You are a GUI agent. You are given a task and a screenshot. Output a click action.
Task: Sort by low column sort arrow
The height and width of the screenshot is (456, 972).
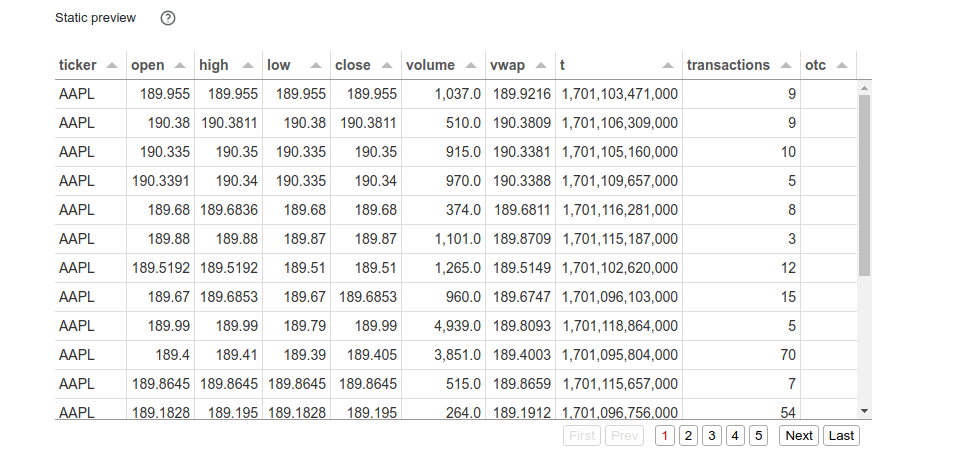tap(315, 65)
